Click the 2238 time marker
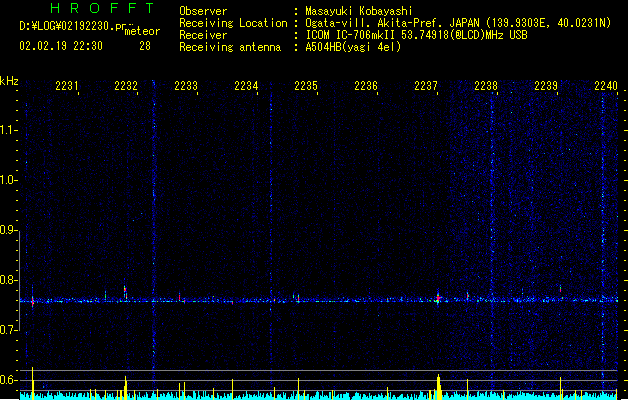 [x=486, y=85]
